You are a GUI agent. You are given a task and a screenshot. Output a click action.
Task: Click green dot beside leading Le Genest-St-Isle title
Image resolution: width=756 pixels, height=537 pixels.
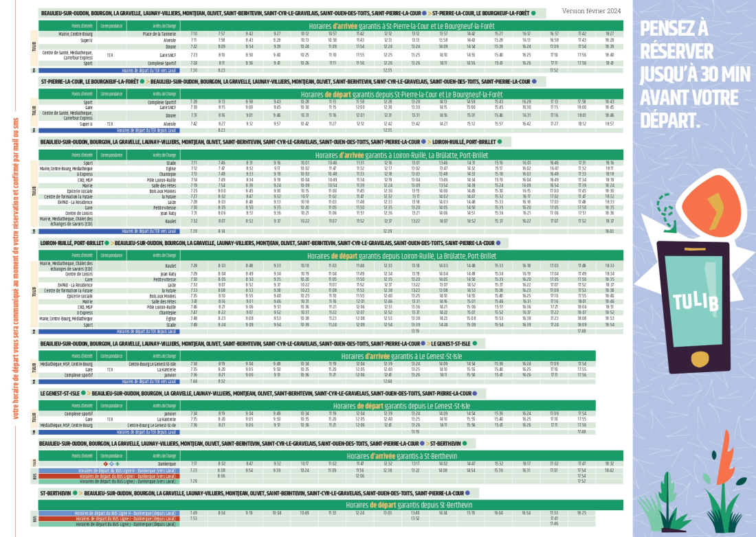pos(83,393)
